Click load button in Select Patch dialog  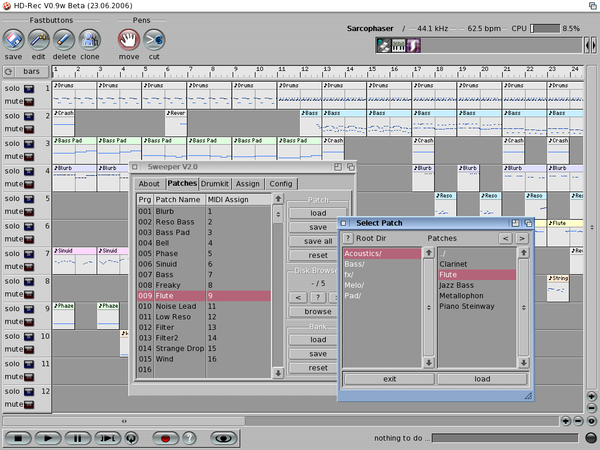coord(482,379)
